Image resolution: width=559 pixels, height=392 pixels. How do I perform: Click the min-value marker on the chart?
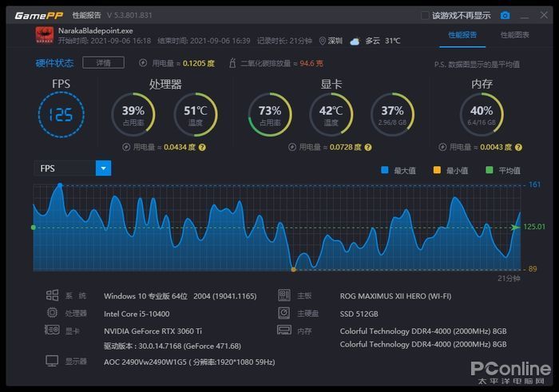click(293, 269)
